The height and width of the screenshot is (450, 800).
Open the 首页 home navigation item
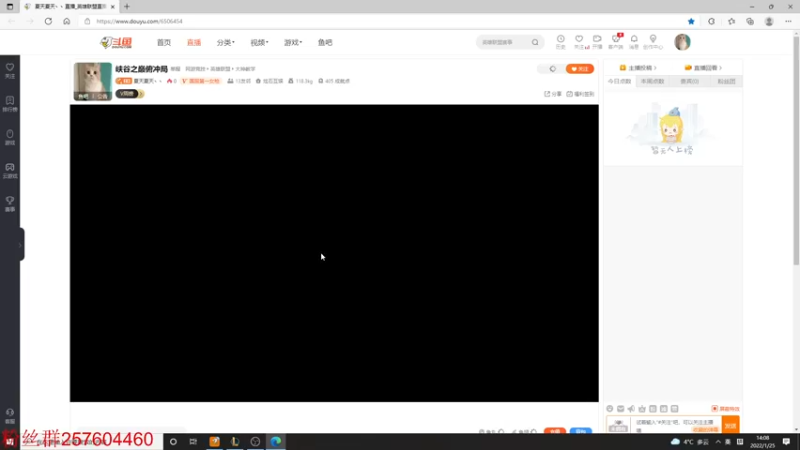(164, 42)
